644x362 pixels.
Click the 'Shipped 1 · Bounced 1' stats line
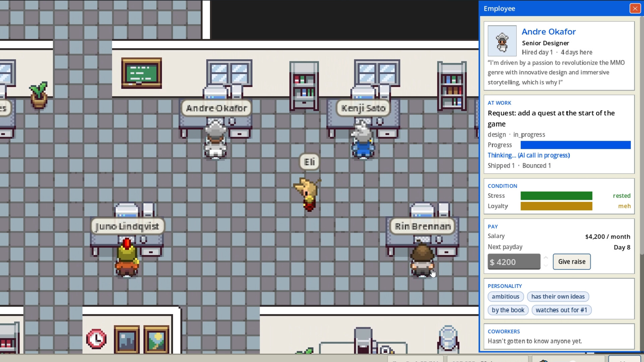click(519, 166)
